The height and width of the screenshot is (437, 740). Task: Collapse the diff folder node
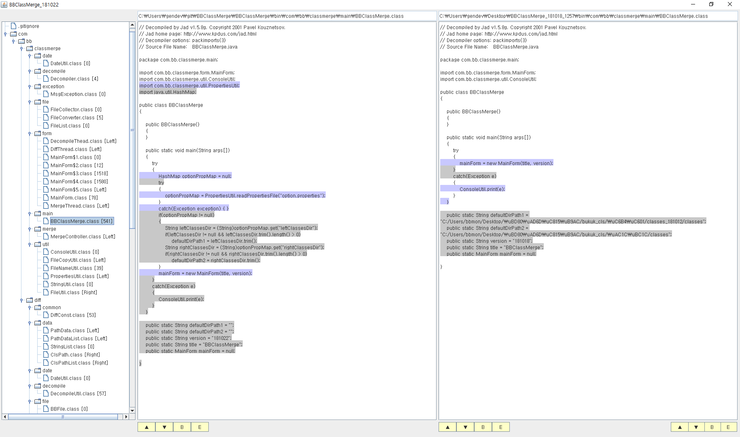tap(22, 300)
